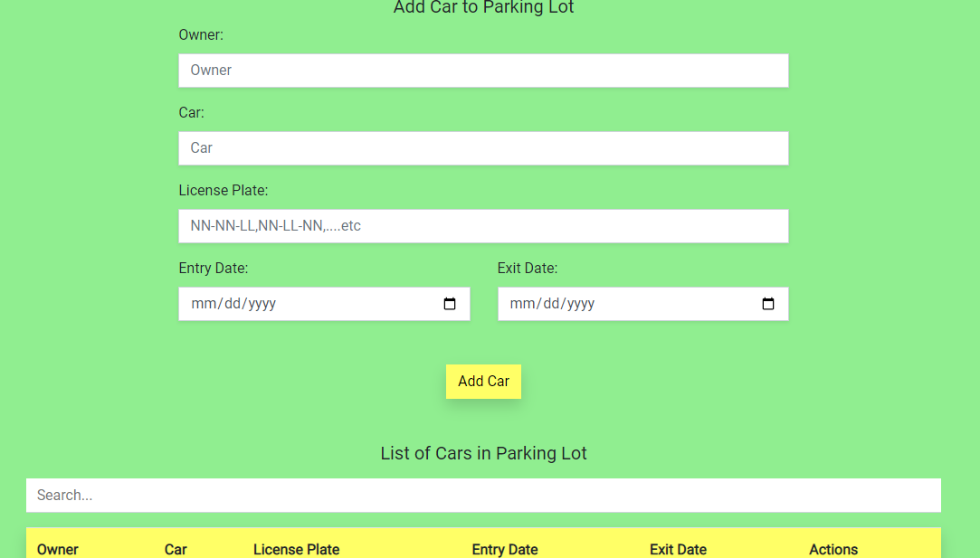The height and width of the screenshot is (558, 980).
Task: Focus the Owner name input field
Action: (x=483, y=71)
